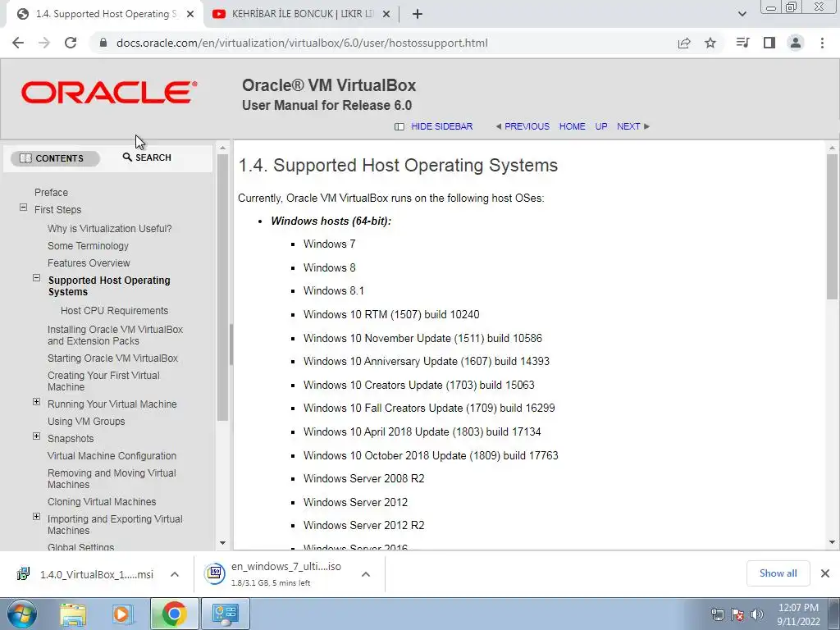This screenshot has width=840, height=630.
Task: Open the Chrome profile avatar menu
Action: click(796, 43)
